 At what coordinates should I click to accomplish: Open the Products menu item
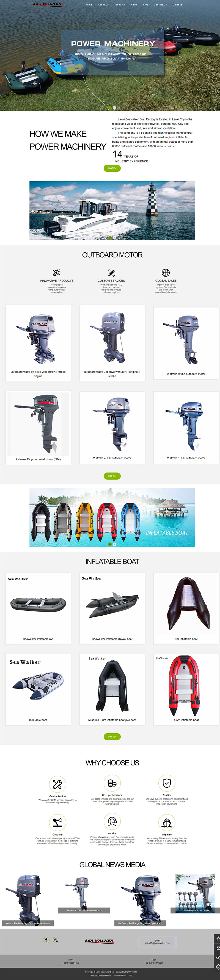pyautogui.click(x=120, y=5)
